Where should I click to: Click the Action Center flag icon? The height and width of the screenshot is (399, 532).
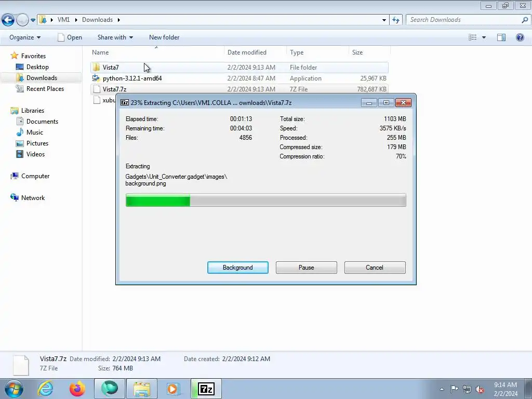click(454, 389)
